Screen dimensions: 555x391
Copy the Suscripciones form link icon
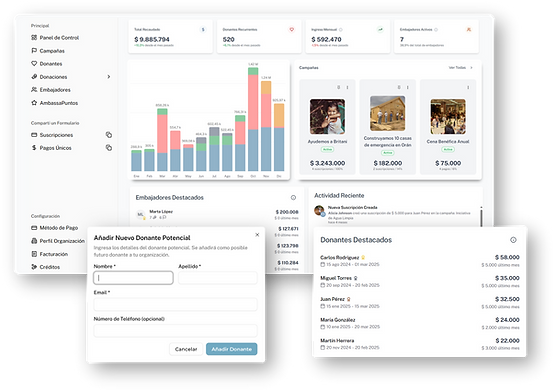(109, 135)
